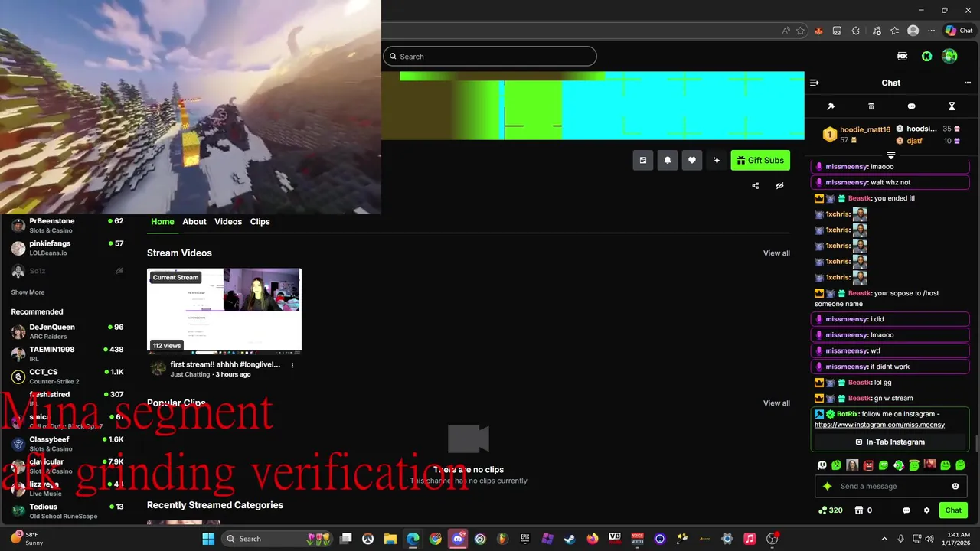The width and height of the screenshot is (980, 551).
Task: Click green sparkle icon in message box
Action: click(827, 486)
